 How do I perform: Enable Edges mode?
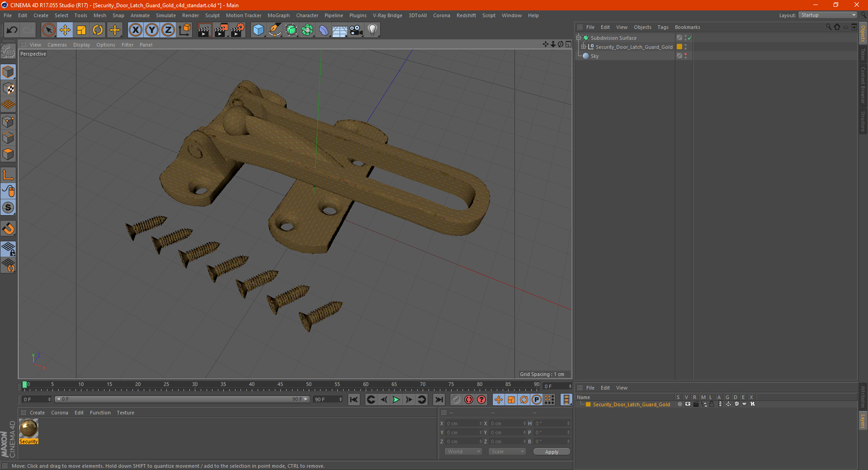coord(8,138)
